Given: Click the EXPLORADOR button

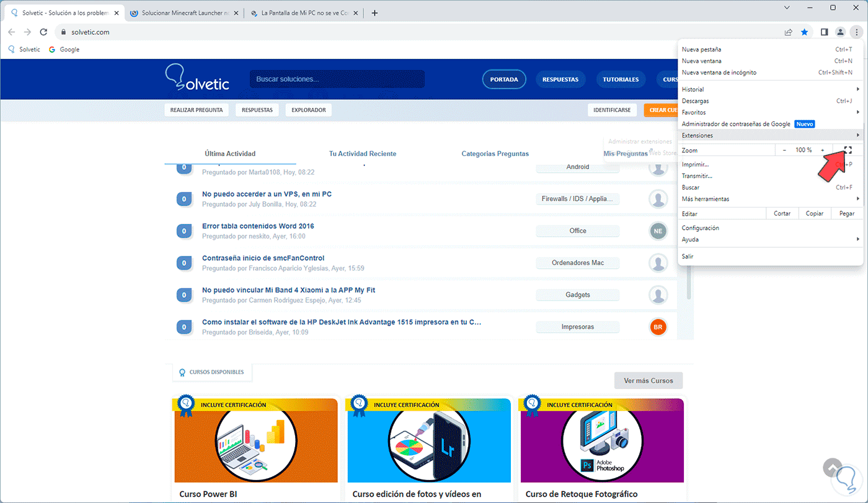Looking at the screenshot, I should pos(309,110).
